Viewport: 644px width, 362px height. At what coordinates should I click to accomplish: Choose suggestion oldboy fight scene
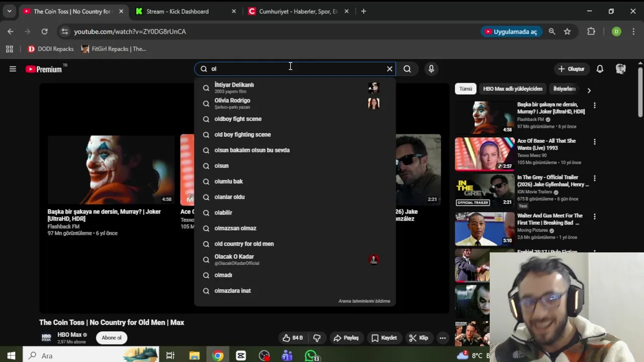(295, 119)
